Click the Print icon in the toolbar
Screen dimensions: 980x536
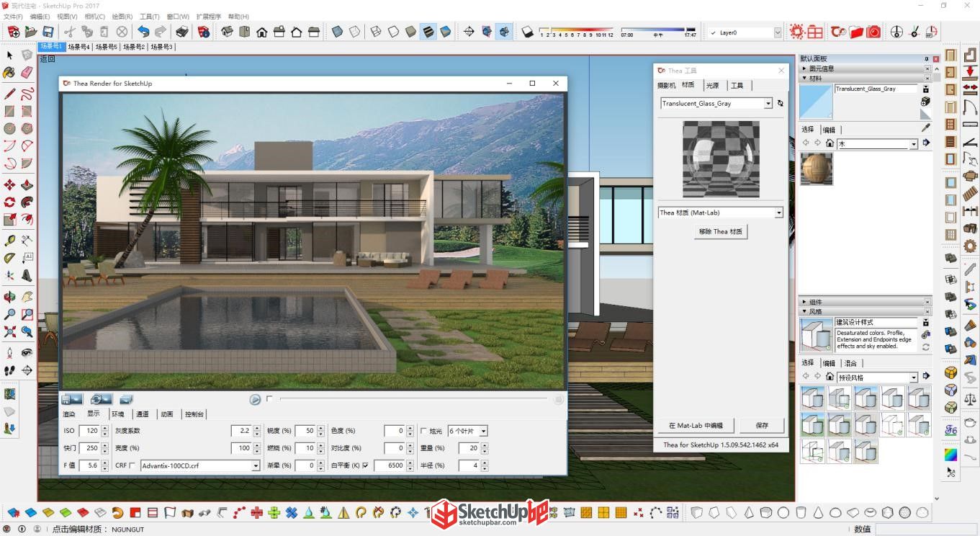pyautogui.click(x=182, y=32)
